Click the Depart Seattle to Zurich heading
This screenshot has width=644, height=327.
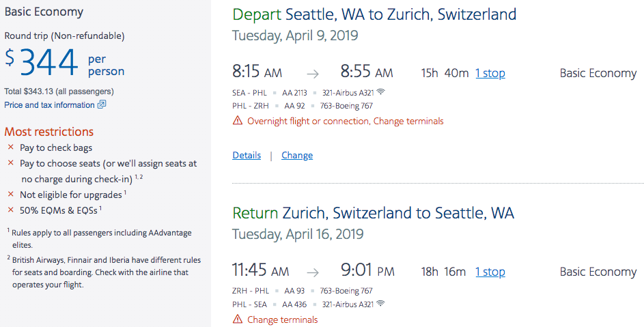click(374, 15)
